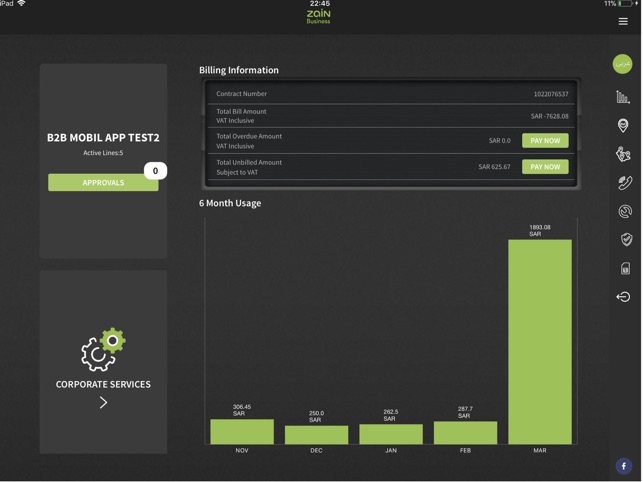Click the Corporate Services gears icon

tap(103, 350)
